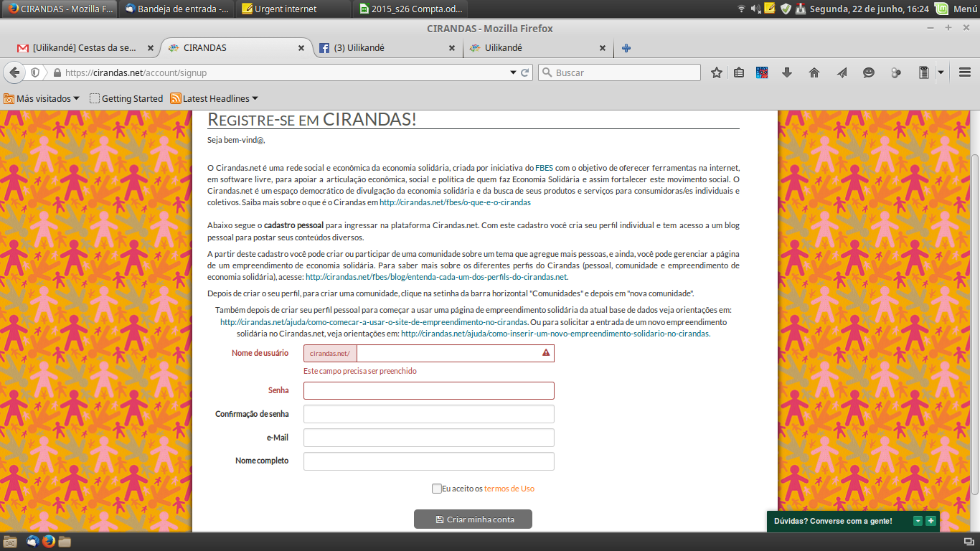Viewport: 980px width, 551px height.
Task: Click the warning icon in username field
Action: pos(546,353)
